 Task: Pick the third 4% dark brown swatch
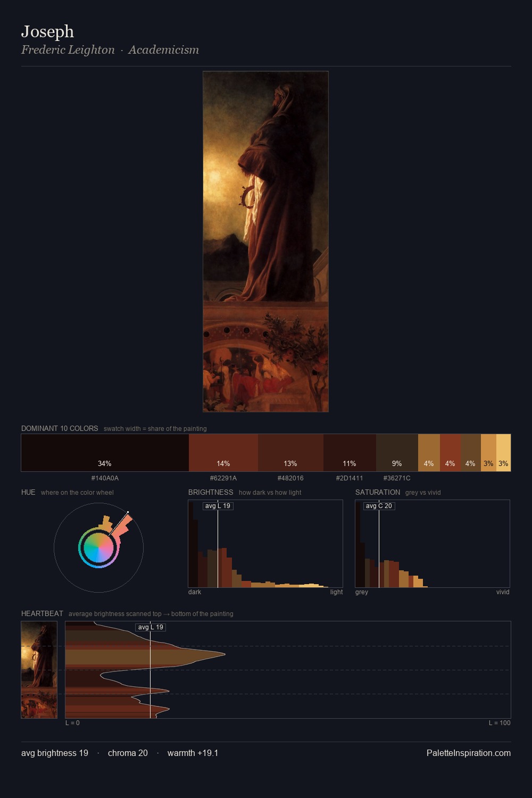tap(470, 453)
